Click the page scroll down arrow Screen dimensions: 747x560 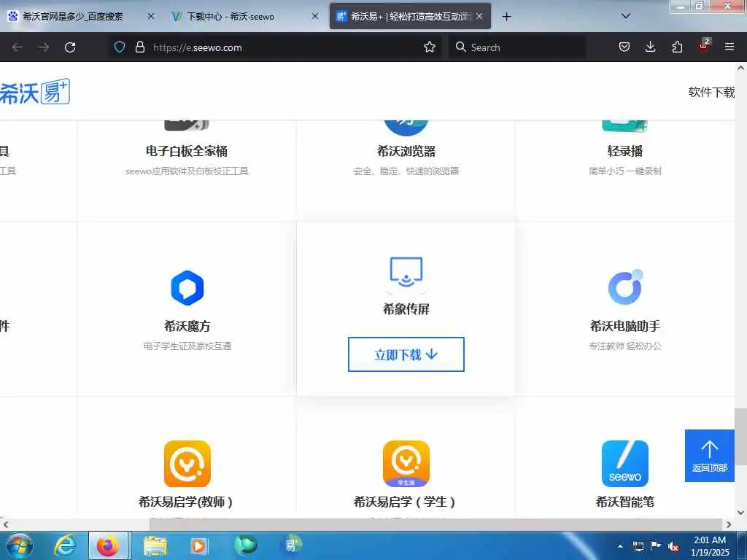coord(740,513)
